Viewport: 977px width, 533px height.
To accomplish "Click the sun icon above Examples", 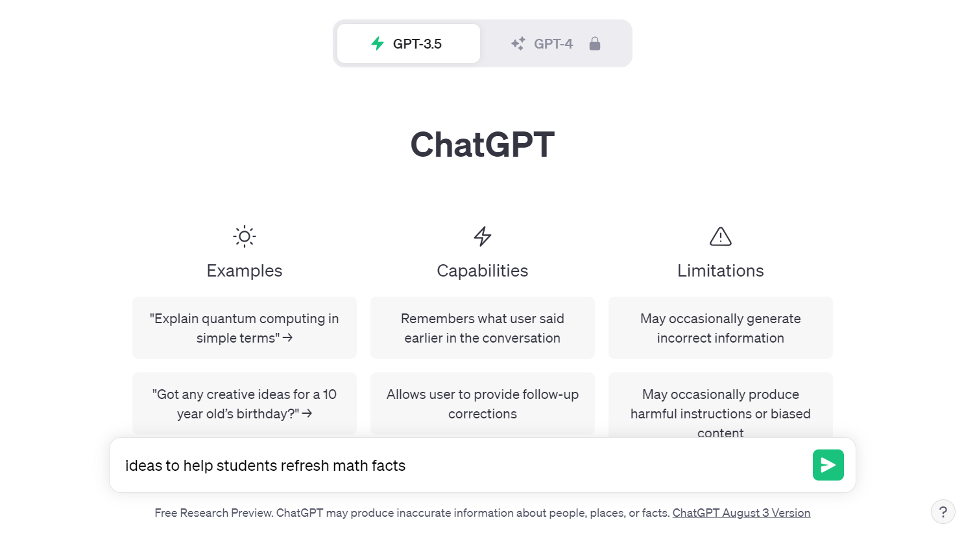I will tap(244, 236).
